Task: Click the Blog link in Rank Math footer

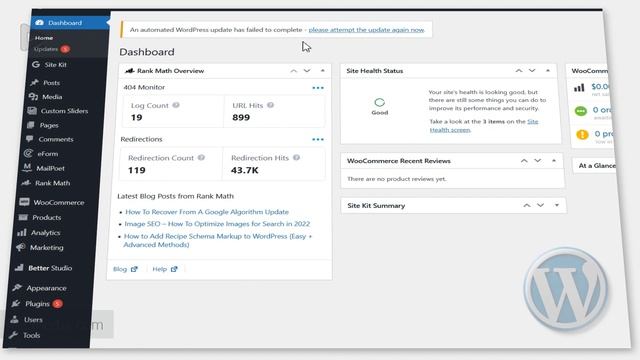Action: pyautogui.click(x=120, y=269)
